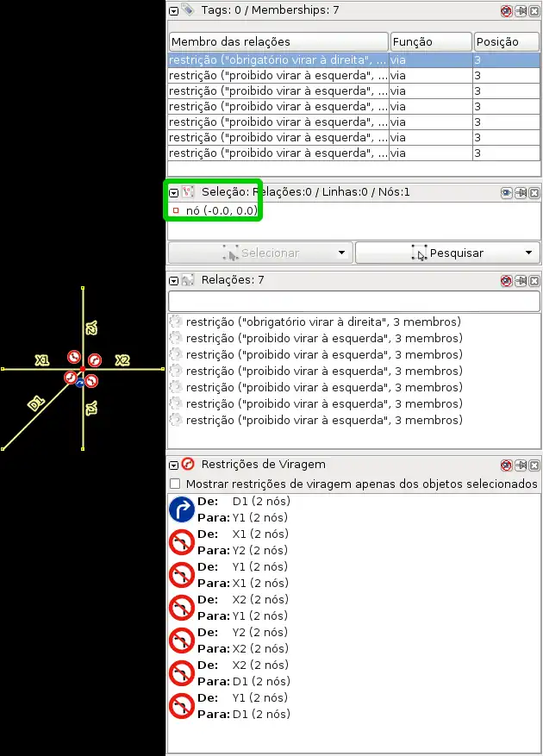Screen dimensions: 543x756
Task: Open the Selecionar dropdown arrow
Action: [x=342, y=253]
